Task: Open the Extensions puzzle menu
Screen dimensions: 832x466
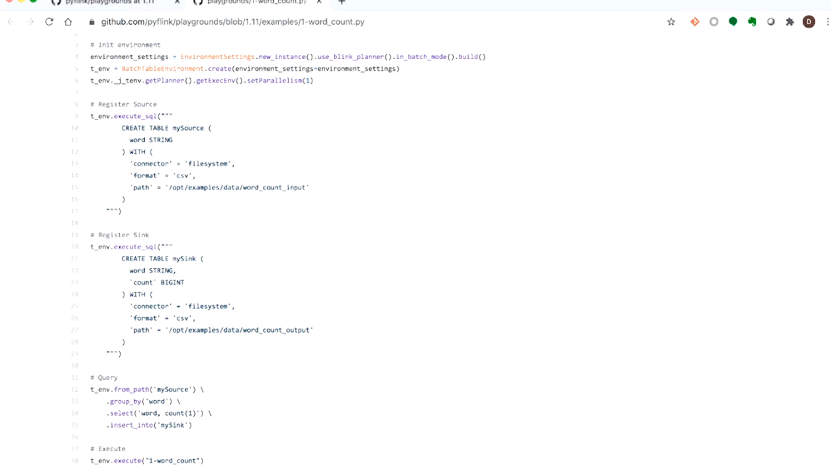Action: pyautogui.click(x=790, y=22)
